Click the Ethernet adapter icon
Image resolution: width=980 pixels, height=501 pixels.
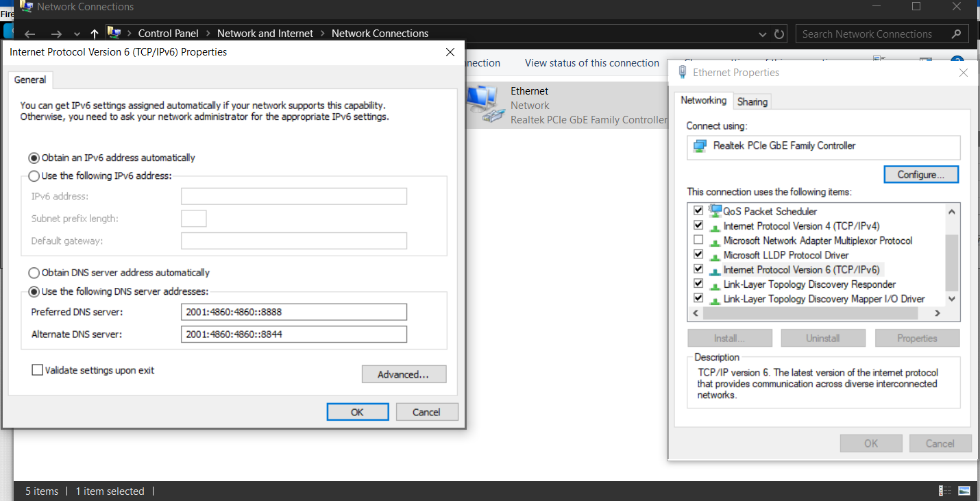pyautogui.click(x=484, y=104)
